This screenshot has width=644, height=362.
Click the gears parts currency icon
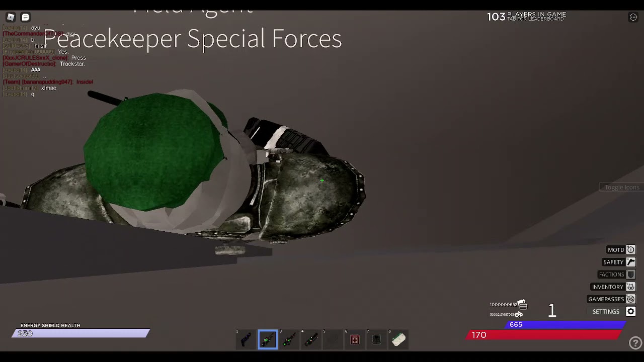(519, 315)
